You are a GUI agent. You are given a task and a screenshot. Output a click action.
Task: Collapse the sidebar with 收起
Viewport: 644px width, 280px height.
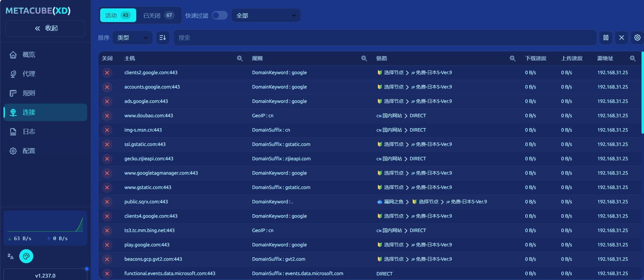click(46, 28)
